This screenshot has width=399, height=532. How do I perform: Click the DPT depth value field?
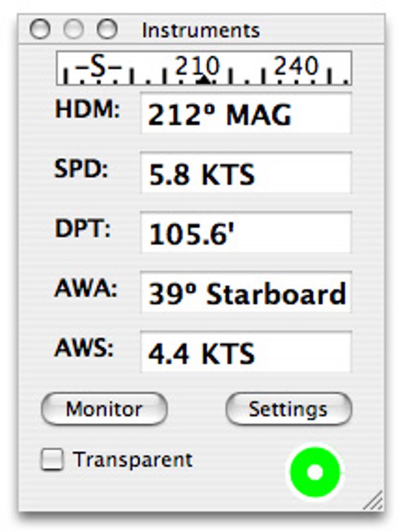point(246,233)
